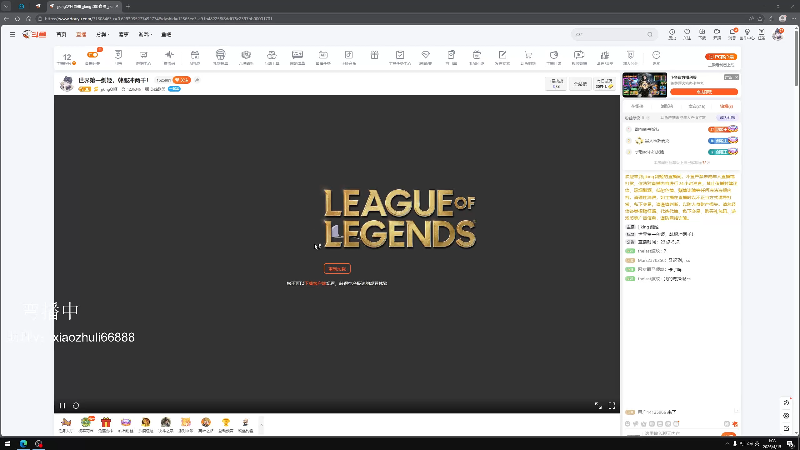Click the waveform icon in the streamer toolbar
Screen dimensions: 800x450
point(169,55)
